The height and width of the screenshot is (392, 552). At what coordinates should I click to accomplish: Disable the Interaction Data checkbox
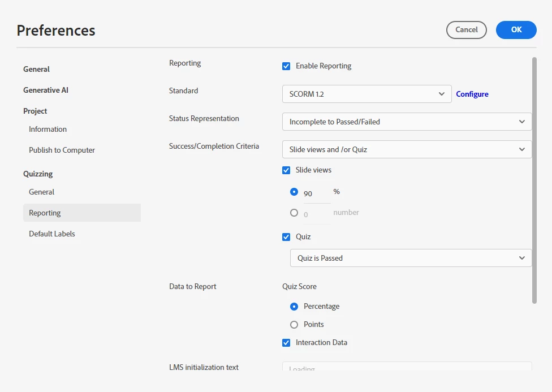point(286,343)
